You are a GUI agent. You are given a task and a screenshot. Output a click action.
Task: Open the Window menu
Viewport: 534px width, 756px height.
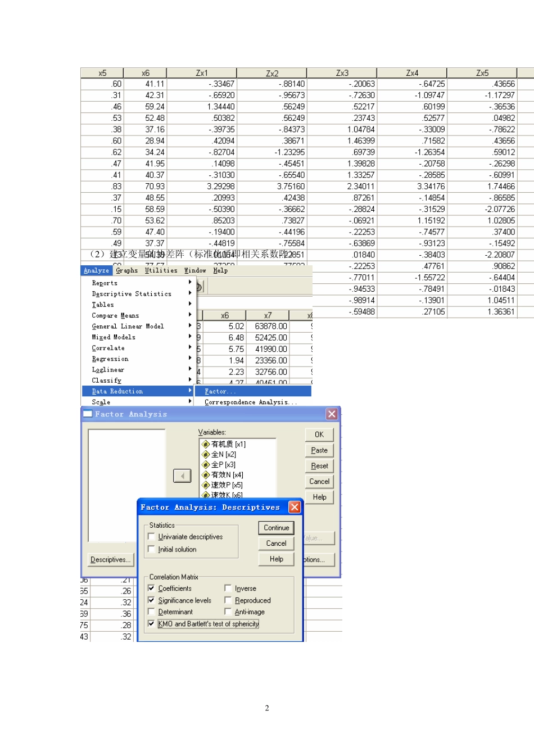point(195,270)
